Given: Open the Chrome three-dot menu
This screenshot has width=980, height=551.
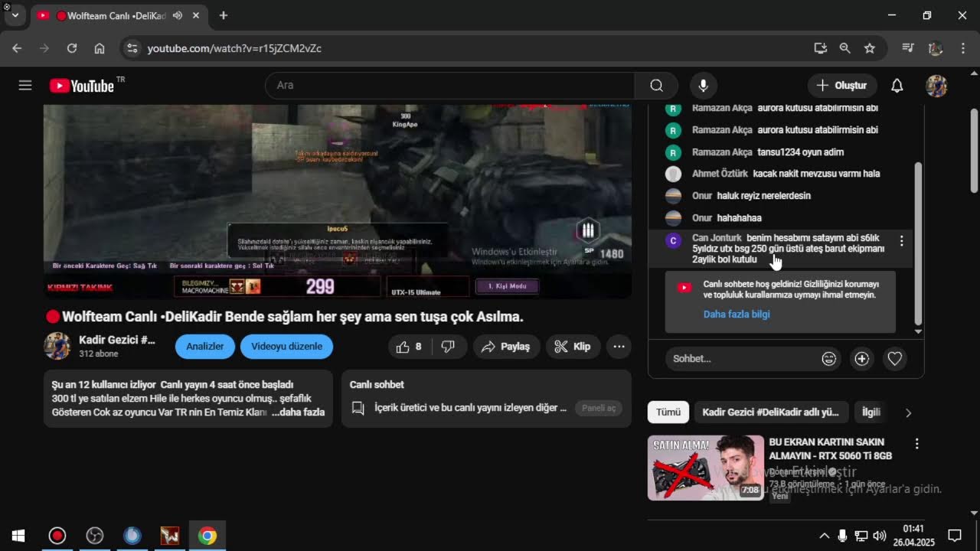Looking at the screenshot, I should pos(963,48).
